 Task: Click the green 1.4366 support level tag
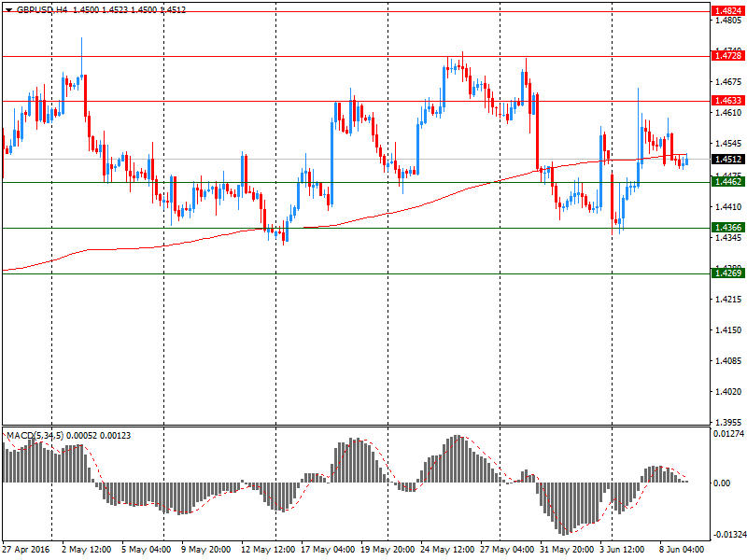[726, 228]
